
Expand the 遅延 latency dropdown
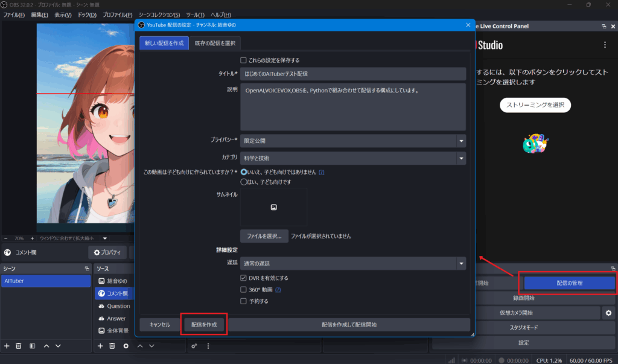click(x=461, y=263)
